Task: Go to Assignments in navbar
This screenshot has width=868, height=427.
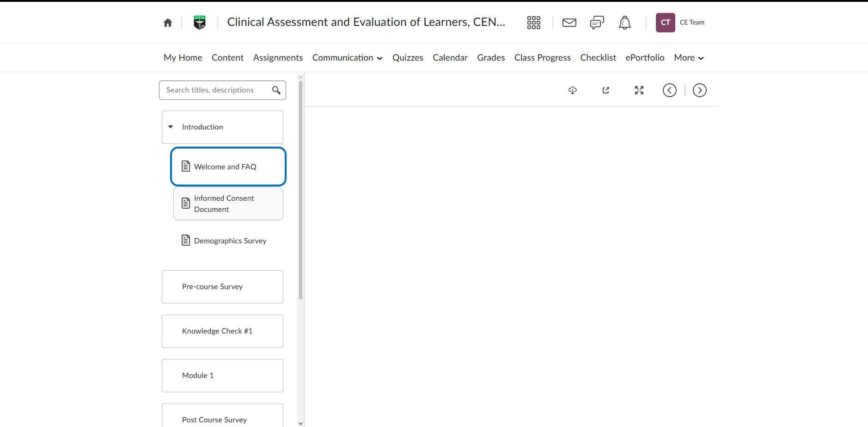Action: click(x=278, y=58)
